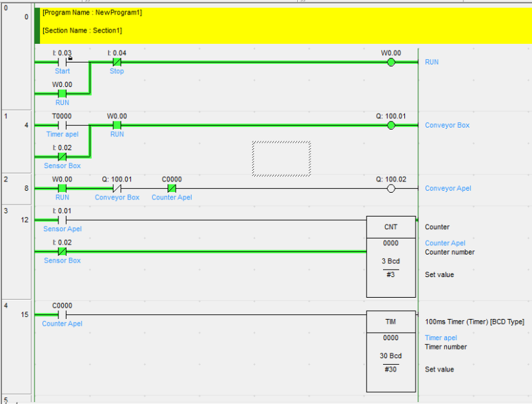This screenshot has height=404, width=532.
Task: Click the Section Name Section1 header text
Action: coord(82,31)
